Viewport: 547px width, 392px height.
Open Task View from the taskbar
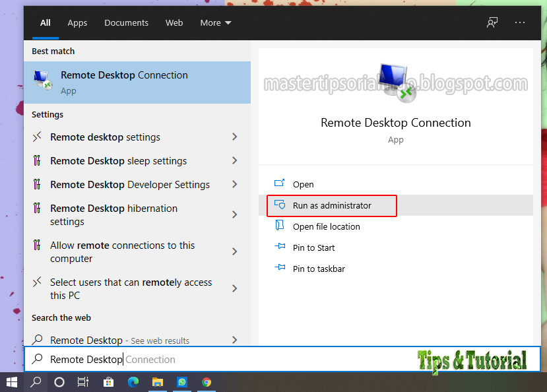click(83, 382)
